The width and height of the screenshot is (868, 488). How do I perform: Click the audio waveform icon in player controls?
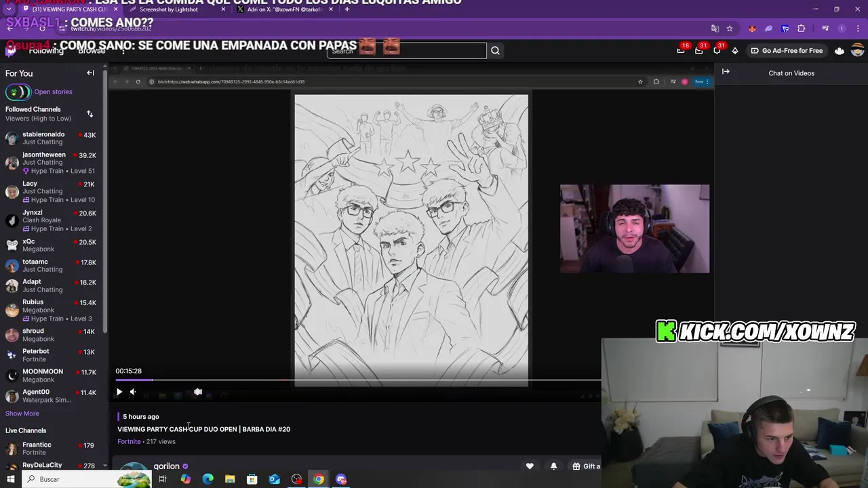pos(198,392)
